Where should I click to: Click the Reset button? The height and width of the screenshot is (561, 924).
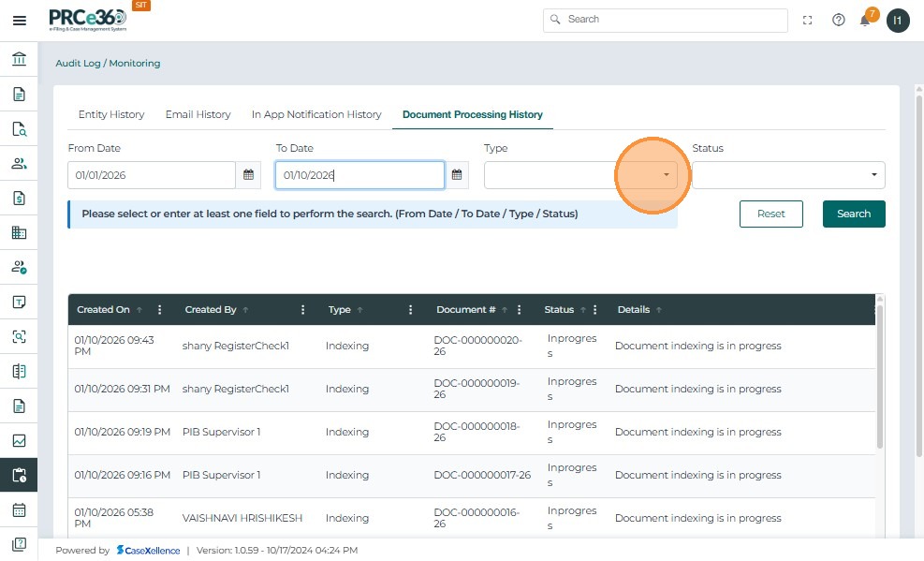770,214
